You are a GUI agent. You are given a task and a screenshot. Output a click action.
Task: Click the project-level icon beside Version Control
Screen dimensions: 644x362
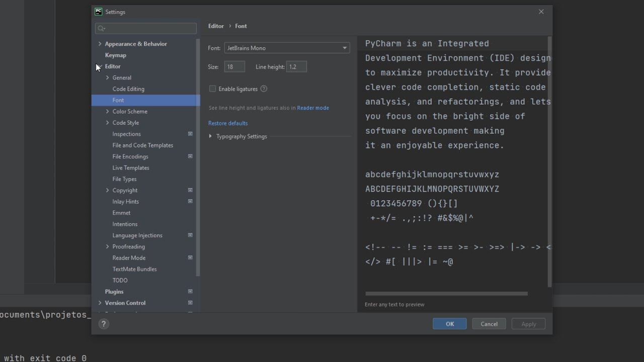pos(190,303)
